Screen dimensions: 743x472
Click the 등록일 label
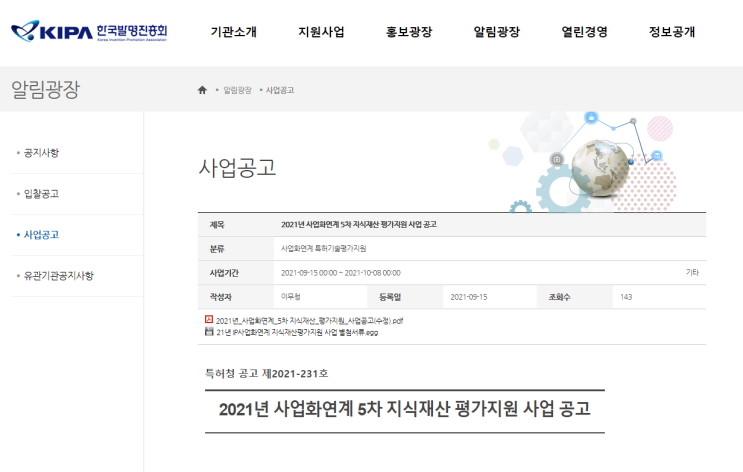390,297
